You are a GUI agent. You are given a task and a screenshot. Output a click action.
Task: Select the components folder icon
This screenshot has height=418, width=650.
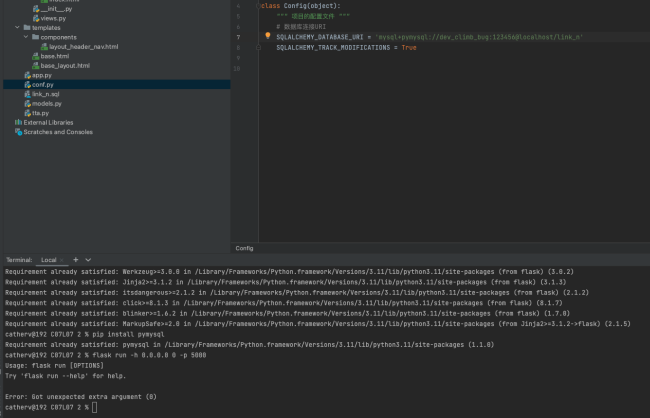click(36, 37)
